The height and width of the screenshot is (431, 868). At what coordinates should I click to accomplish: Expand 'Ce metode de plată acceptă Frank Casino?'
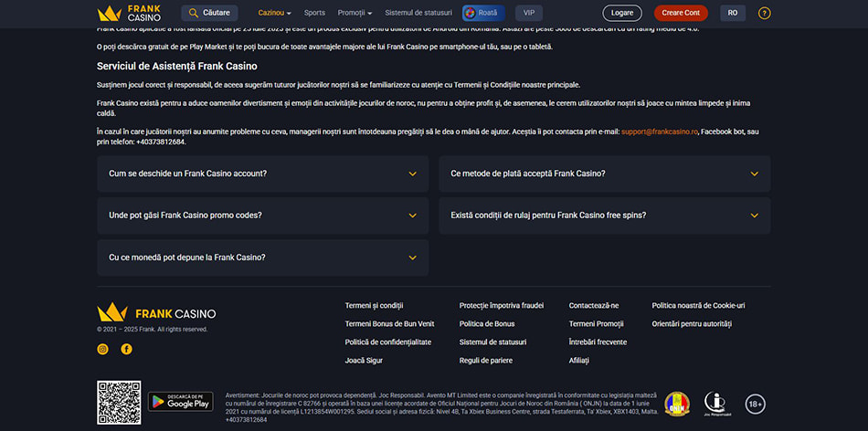coord(605,173)
